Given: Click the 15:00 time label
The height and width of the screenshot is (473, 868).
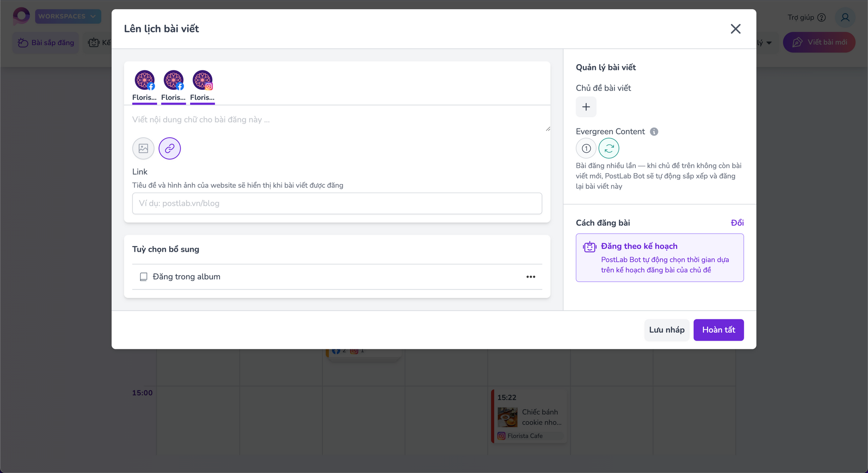Looking at the screenshot, I should (142, 393).
